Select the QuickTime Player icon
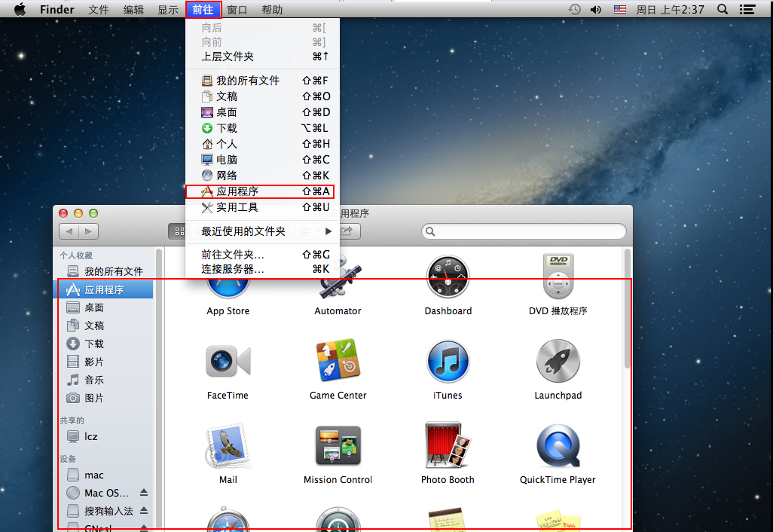 558,446
